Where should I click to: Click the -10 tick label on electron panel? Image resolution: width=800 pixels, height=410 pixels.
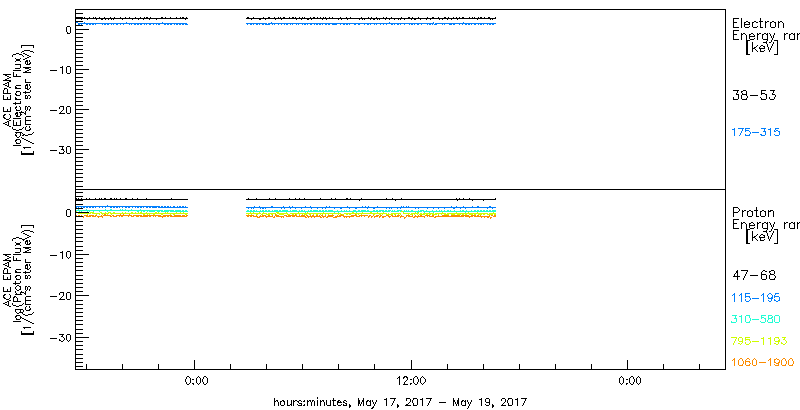tap(60, 70)
